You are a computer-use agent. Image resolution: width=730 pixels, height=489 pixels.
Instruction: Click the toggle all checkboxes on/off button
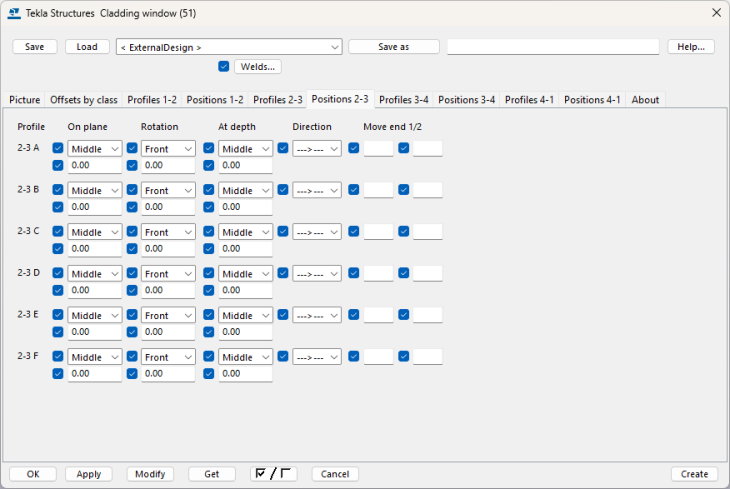(274, 474)
